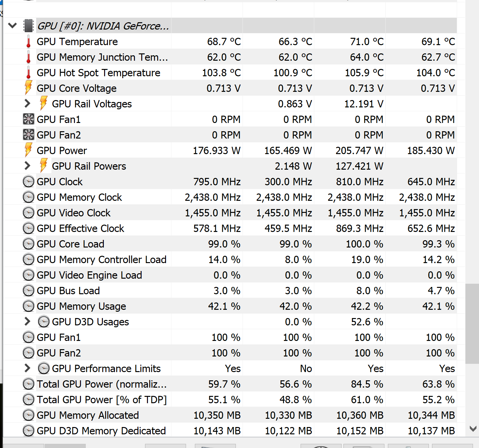The width and height of the screenshot is (479, 448).
Task: Expand the GPU Performance Limits entry
Action: tap(28, 368)
